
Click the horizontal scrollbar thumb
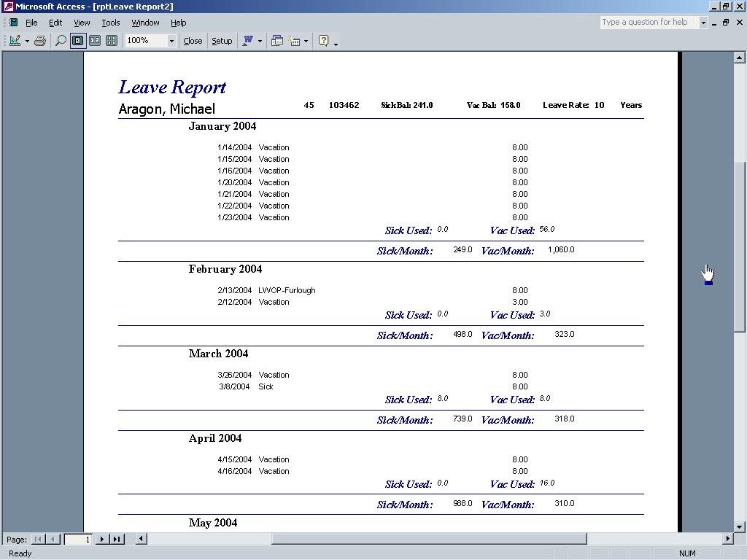pos(429,539)
